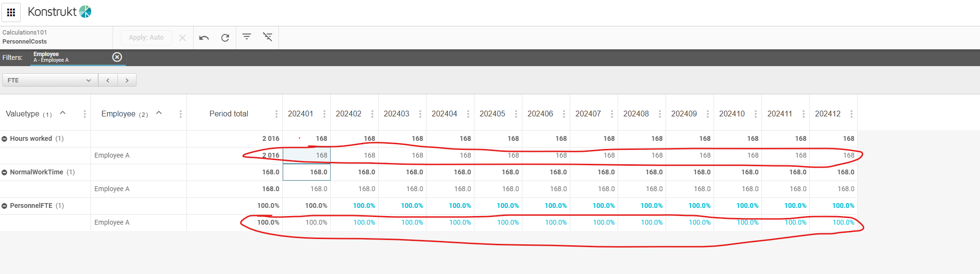Click the Konstrukt logo

point(59,12)
